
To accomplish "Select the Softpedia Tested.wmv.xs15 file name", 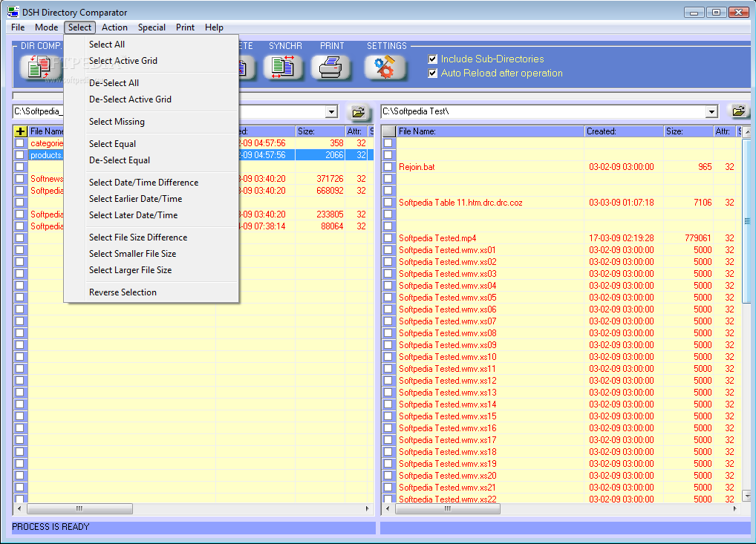I will coord(447,416).
